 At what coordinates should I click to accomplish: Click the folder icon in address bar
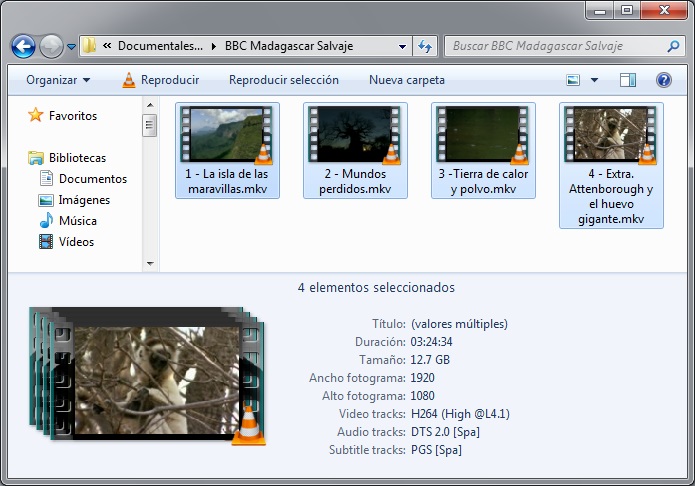point(89,46)
